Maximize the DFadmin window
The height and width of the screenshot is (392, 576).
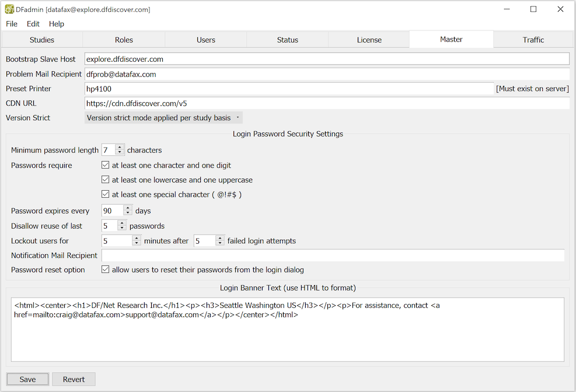(533, 9)
